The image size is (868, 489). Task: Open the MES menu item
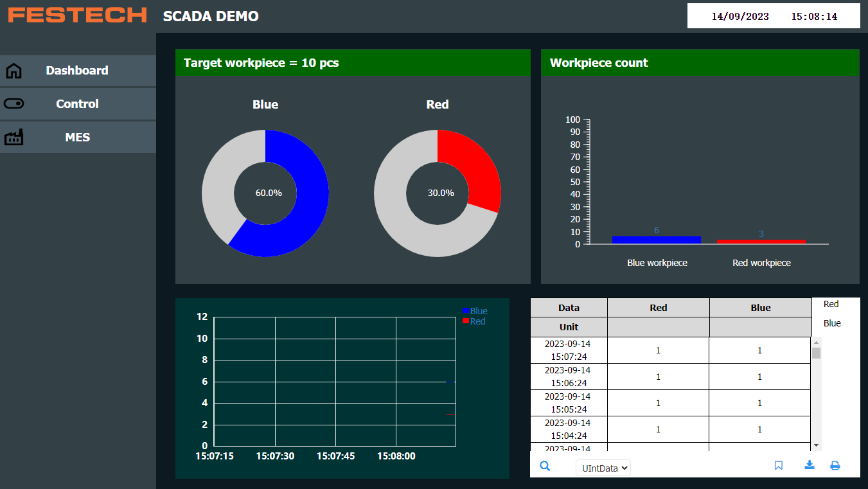[78, 138]
